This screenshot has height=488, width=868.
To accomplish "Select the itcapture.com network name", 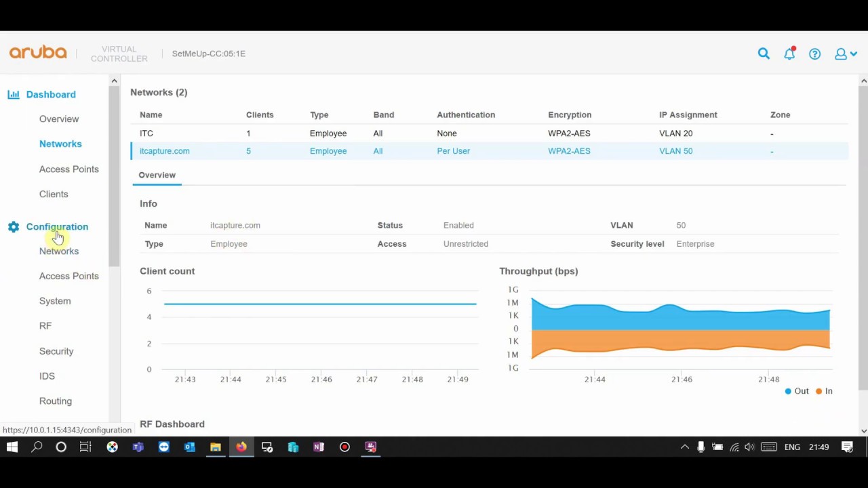I will pyautogui.click(x=165, y=151).
